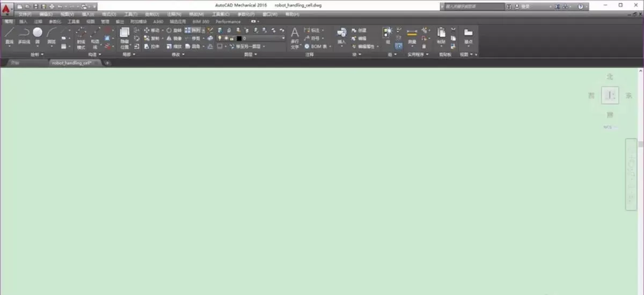The width and height of the screenshot is (644, 295).
Task: Click the Construction Lines (构造线) tool
Action: (95, 37)
